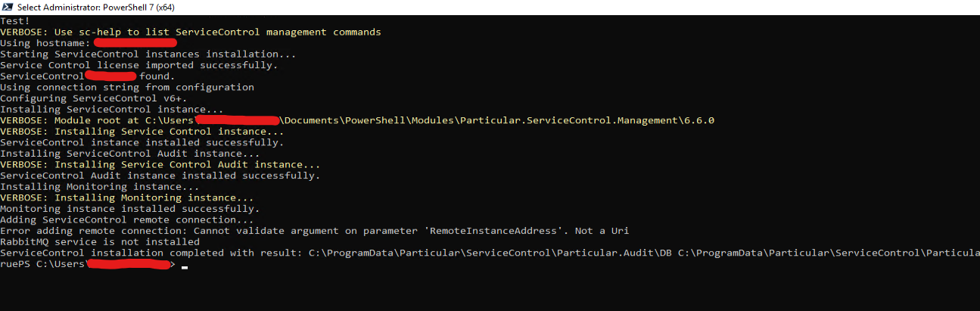Click the PowerShell icon in the title bar
The height and width of the screenshot is (311, 980).
click(7, 7)
